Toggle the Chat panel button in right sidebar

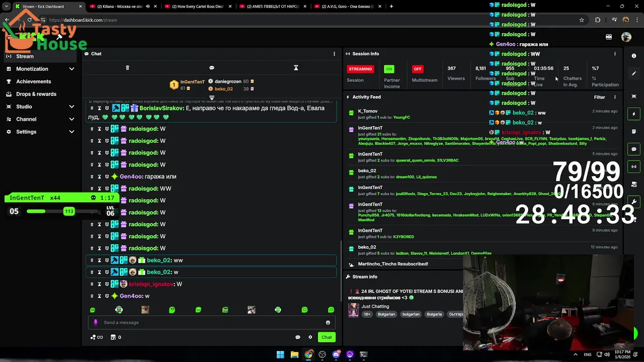pyautogui.click(x=634, y=149)
